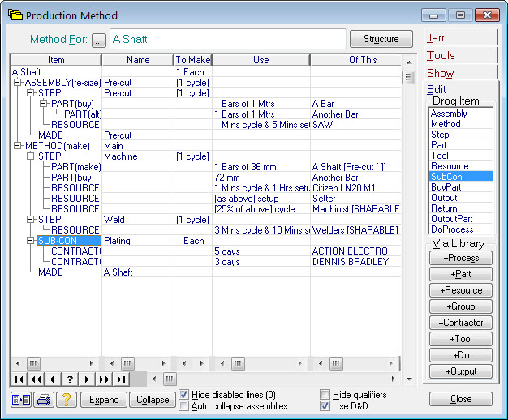Image resolution: width=508 pixels, height=420 pixels.
Task: Click the printer icon button
Action: tap(44, 400)
